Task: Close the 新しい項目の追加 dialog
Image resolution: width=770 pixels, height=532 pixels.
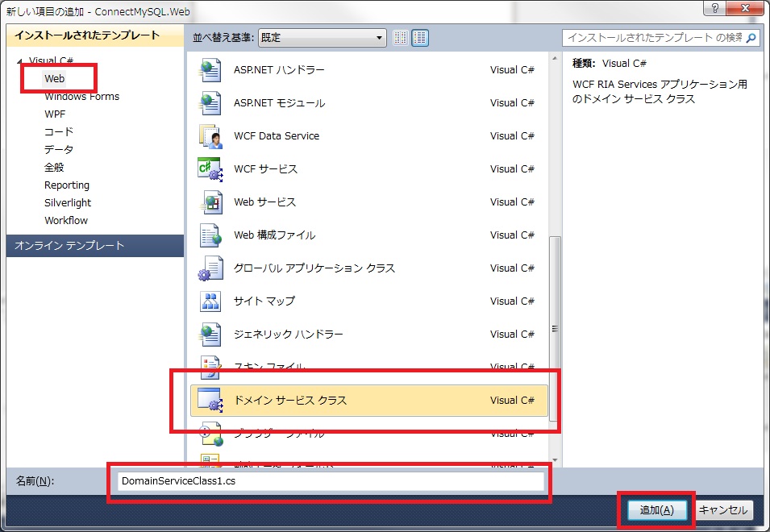Action: click(745, 8)
